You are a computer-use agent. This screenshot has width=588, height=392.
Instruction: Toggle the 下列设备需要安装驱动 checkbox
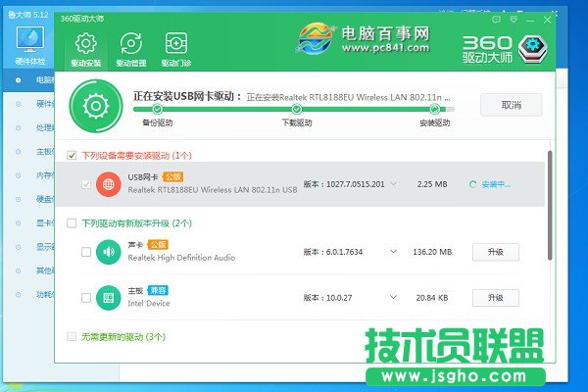72,155
